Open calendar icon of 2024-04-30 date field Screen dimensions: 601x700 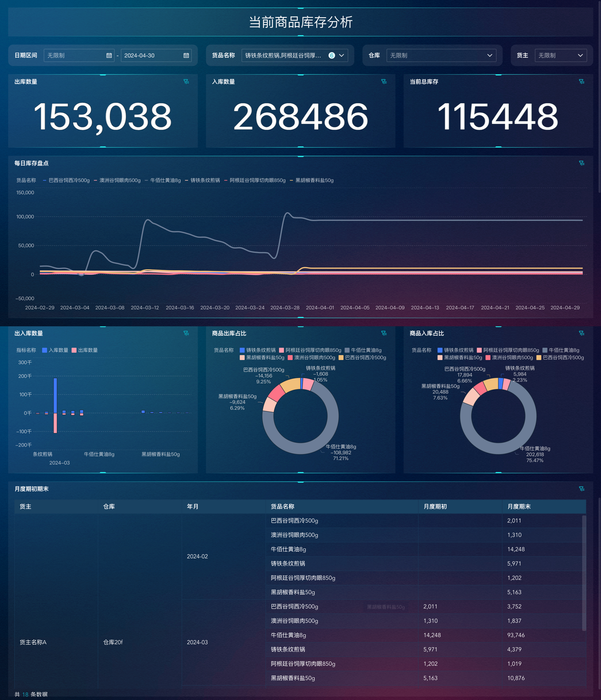pyautogui.click(x=186, y=55)
